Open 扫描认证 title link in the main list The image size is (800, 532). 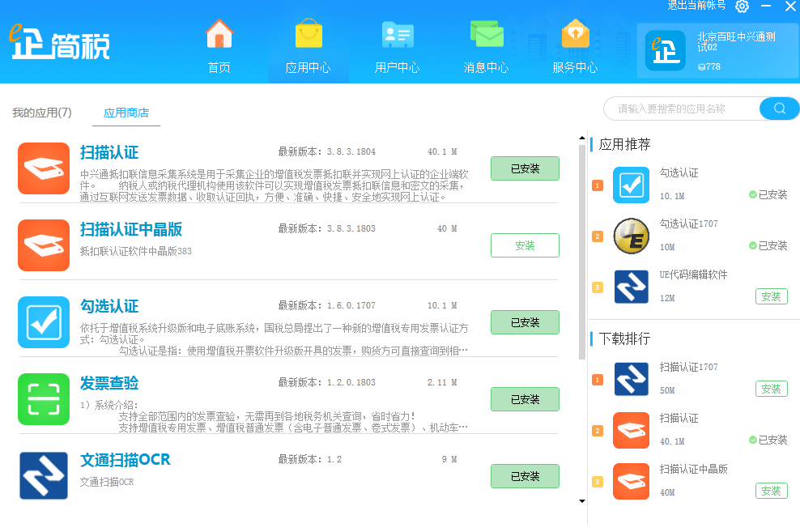tap(109, 152)
